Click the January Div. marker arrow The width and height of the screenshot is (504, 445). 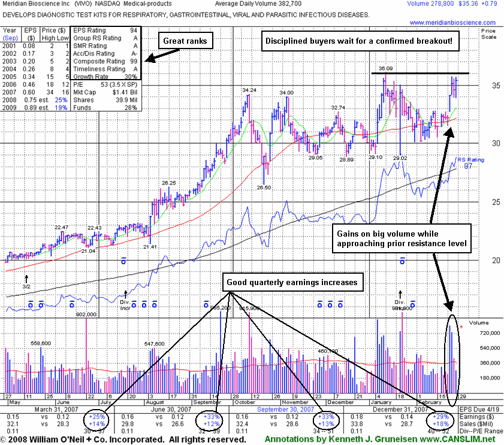pyautogui.click(x=400, y=294)
